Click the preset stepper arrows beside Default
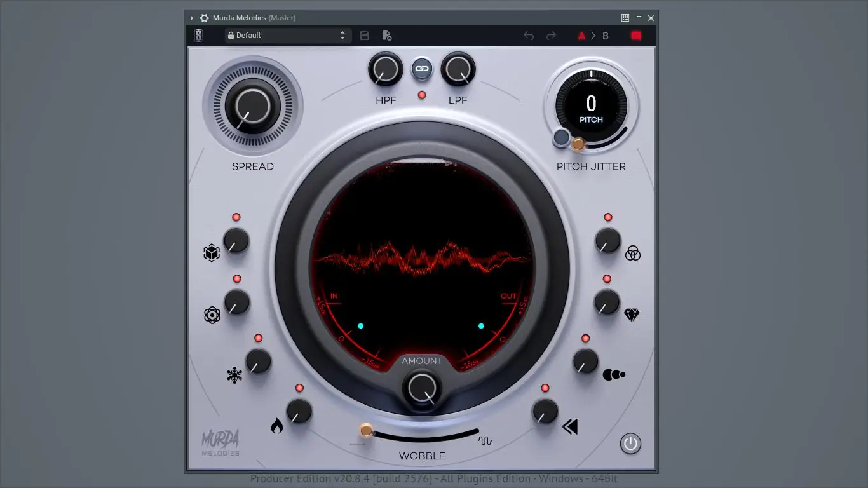Viewport: 868px width, 488px height. [343, 36]
